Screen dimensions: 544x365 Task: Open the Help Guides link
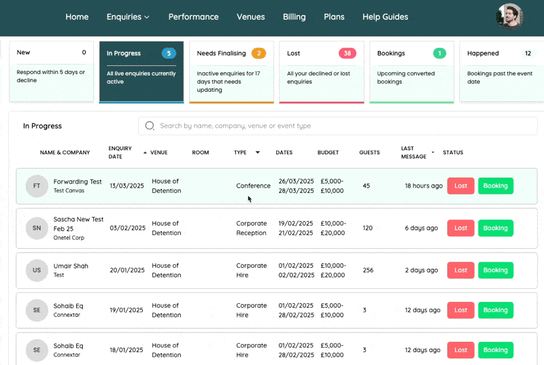click(x=385, y=17)
